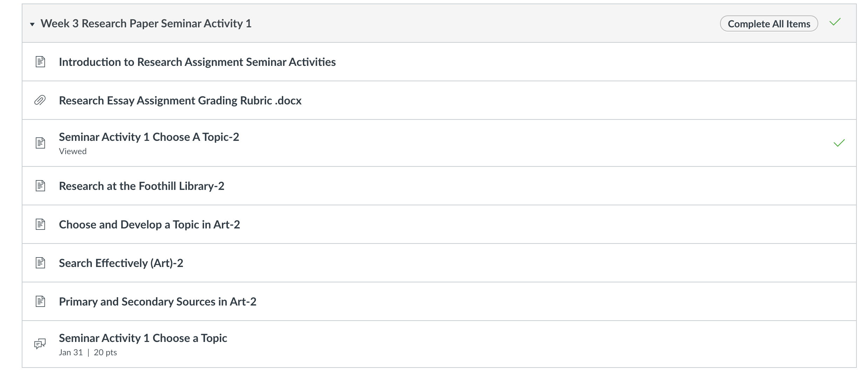Screen dimensions: 868x377
Task: Click the page icon beside Search Effectively (Art)-2
Action: point(40,263)
